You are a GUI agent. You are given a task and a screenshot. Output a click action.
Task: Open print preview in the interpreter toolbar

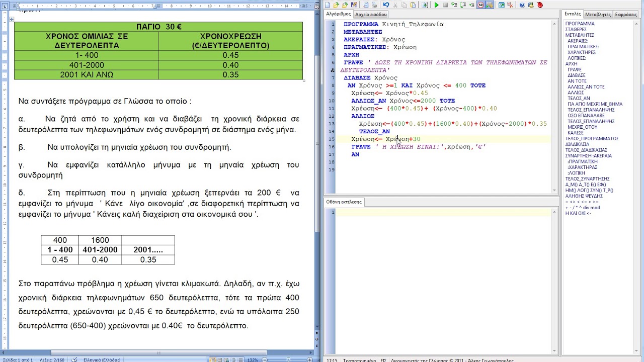point(366,5)
